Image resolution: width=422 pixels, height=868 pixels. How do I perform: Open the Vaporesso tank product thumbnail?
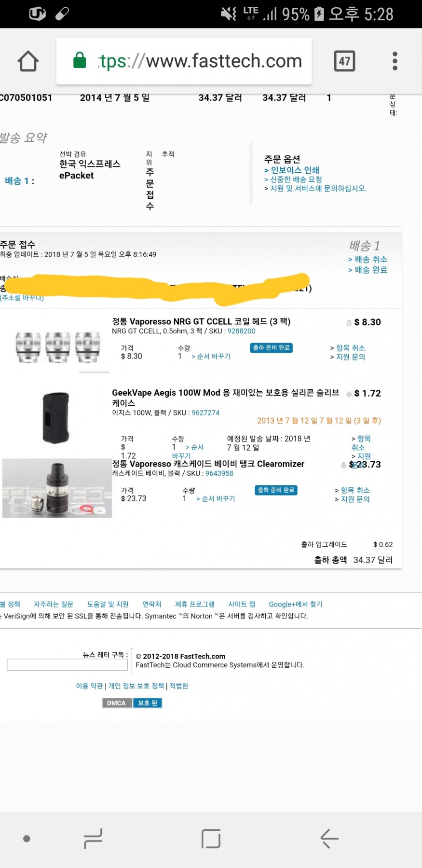(57, 488)
